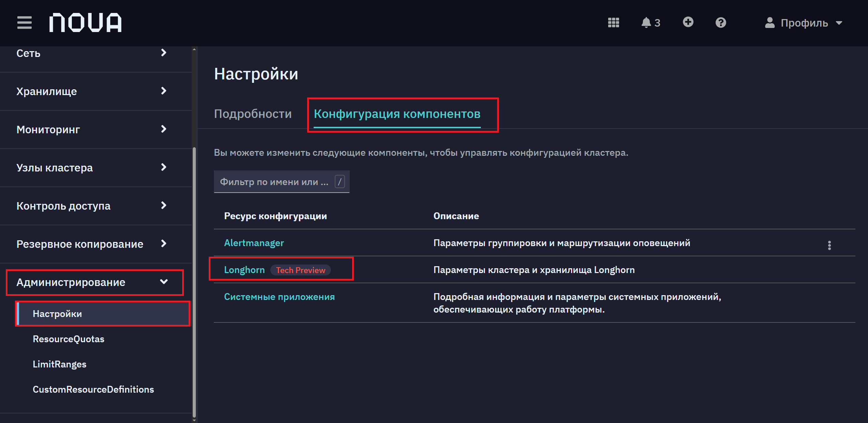The image size is (868, 423).
Task: Open the Alertmanager configuration link
Action: (254, 243)
